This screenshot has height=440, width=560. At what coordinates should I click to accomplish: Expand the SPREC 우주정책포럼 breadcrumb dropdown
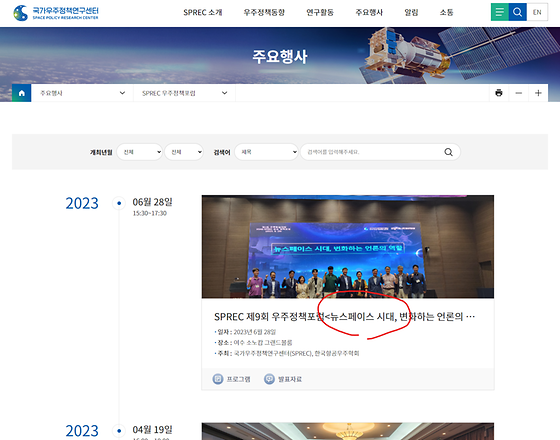[184, 93]
